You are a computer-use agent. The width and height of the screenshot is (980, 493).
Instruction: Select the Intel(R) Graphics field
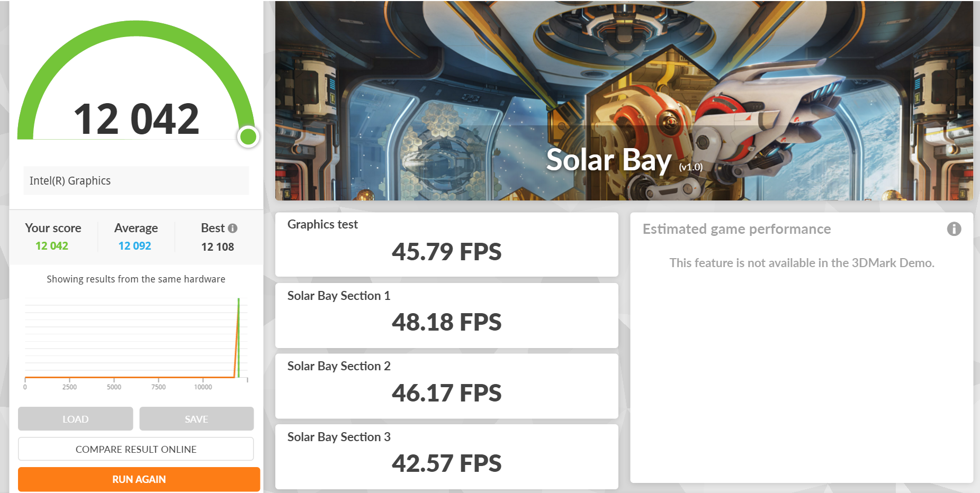click(136, 181)
